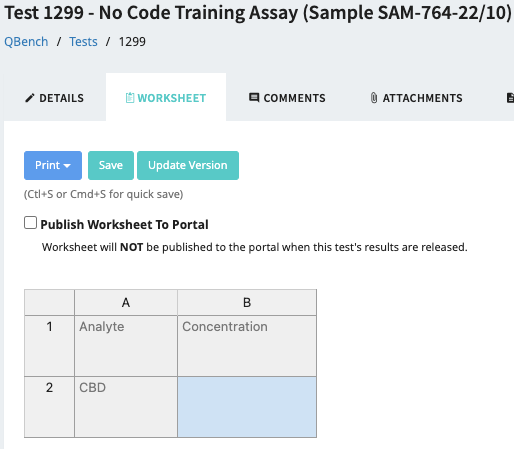Select the empty Concentration cell B2

coord(247,407)
